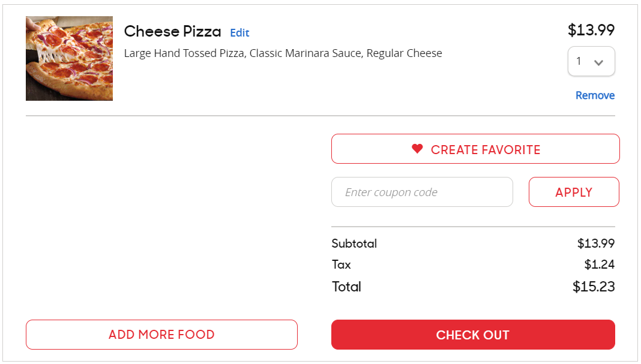Open the quantity dropdown showing 1
The image size is (641, 364).
point(591,61)
